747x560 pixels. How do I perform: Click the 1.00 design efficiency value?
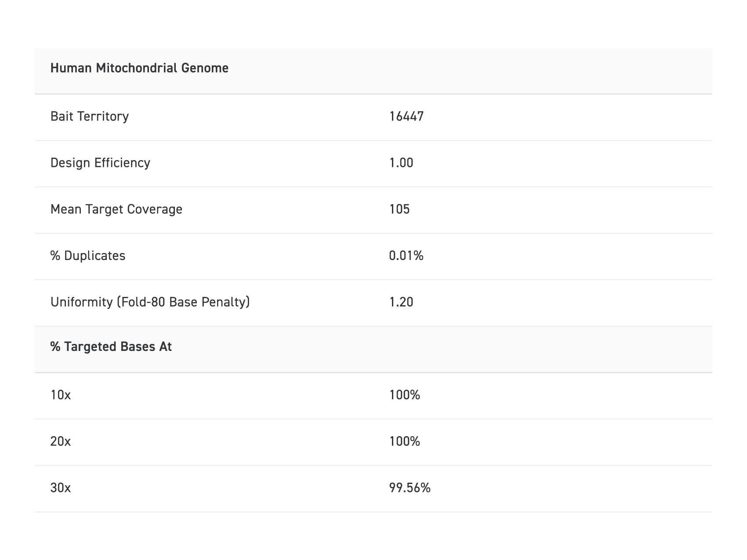coord(401,163)
